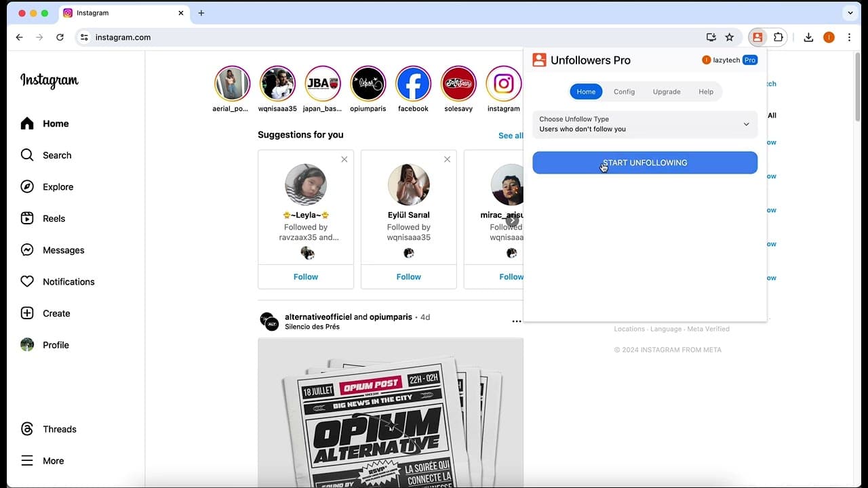The width and height of the screenshot is (868, 488).
Task: Open a new browser tab
Action: point(201,13)
